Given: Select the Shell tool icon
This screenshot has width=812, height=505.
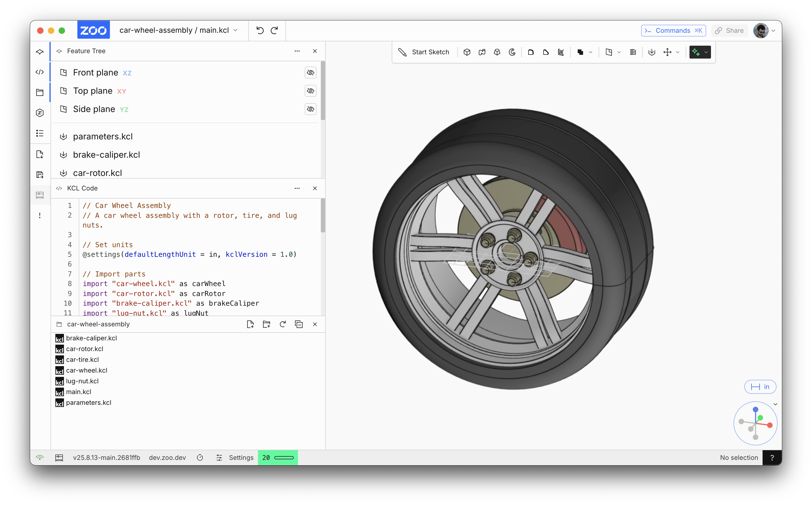Looking at the screenshot, I should (561, 52).
